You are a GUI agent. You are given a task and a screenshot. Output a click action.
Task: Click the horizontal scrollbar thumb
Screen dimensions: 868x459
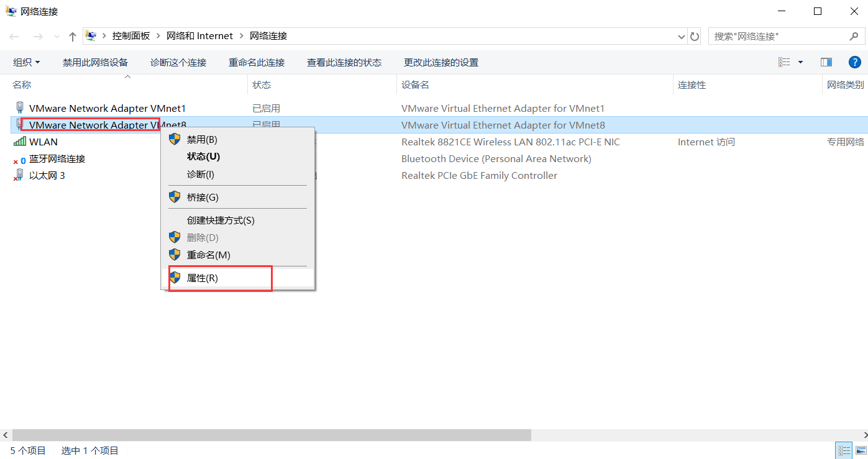coord(272,435)
